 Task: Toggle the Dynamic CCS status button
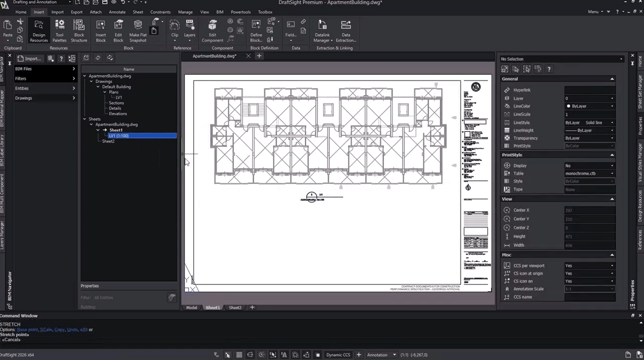pyautogui.click(x=338, y=355)
